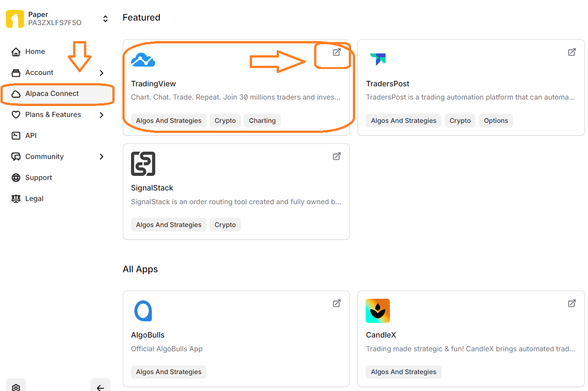
Task: Click the Alpaca llama logo
Action: point(15,19)
